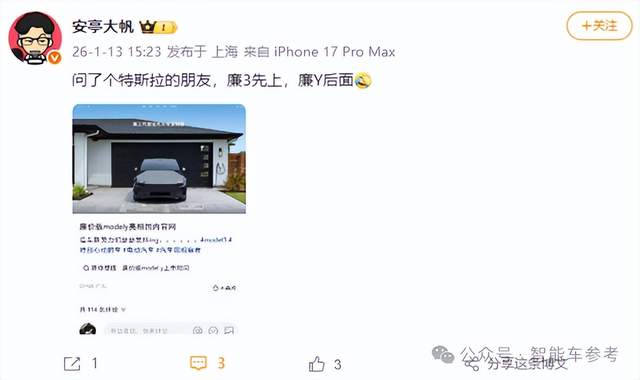640x380 pixels.
Task: Open the 安亭大帆 profile via username
Action: (x=102, y=27)
